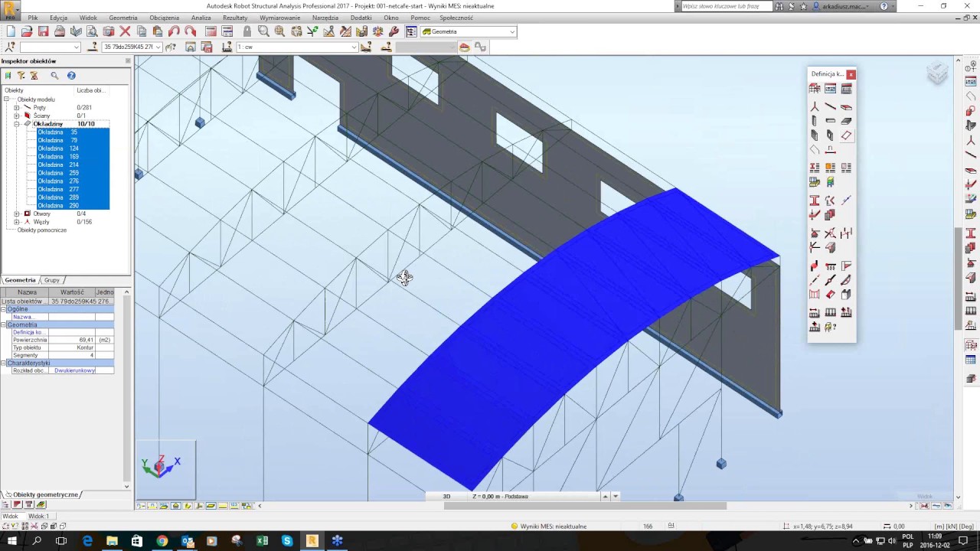
Task: Click the view cube in 3D viewport corner
Action: pyautogui.click(x=937, y=73)
